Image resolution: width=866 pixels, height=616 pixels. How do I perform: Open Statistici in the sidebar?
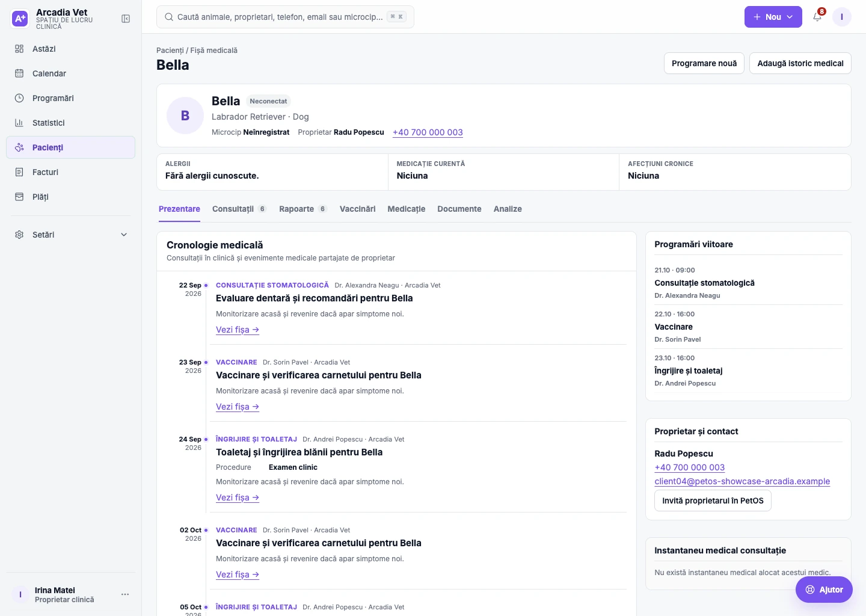[70, 123]
